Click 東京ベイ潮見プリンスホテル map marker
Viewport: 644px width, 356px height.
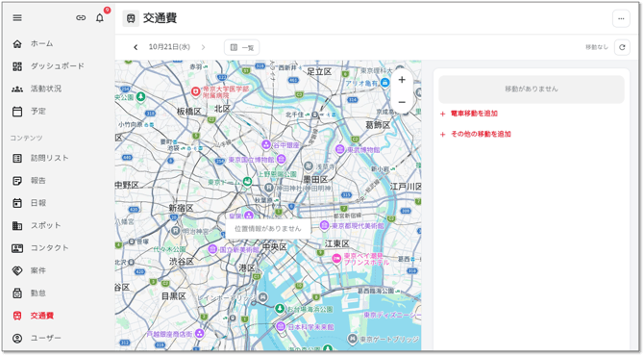click(336, 258)
